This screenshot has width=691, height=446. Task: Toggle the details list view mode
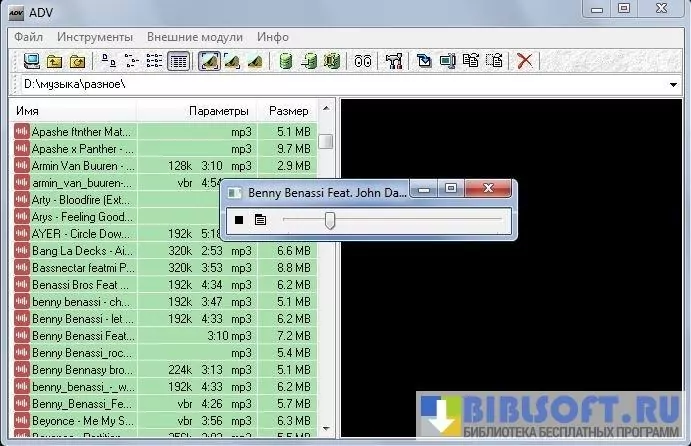tap(179, 62)
